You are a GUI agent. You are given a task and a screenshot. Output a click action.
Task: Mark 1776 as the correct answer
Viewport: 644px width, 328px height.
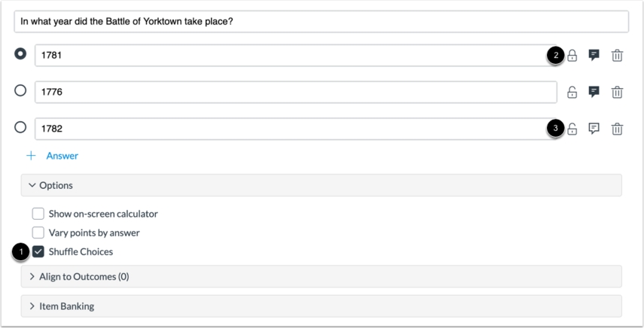(20, 91)
